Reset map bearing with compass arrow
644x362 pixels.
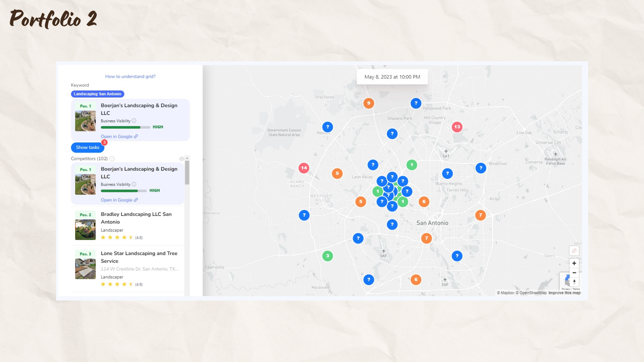[x=574, y=282]
